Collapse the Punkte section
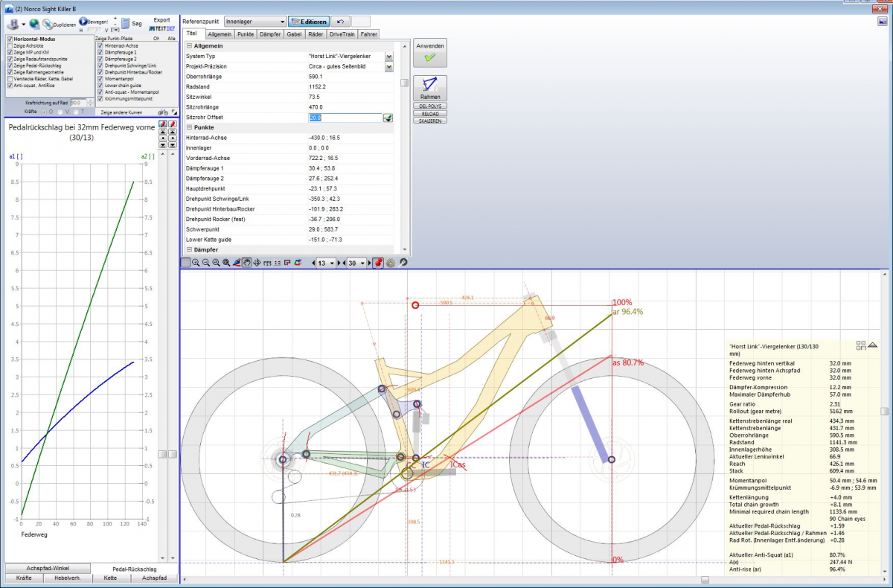The image size is (893, 588). pos(190,128)
